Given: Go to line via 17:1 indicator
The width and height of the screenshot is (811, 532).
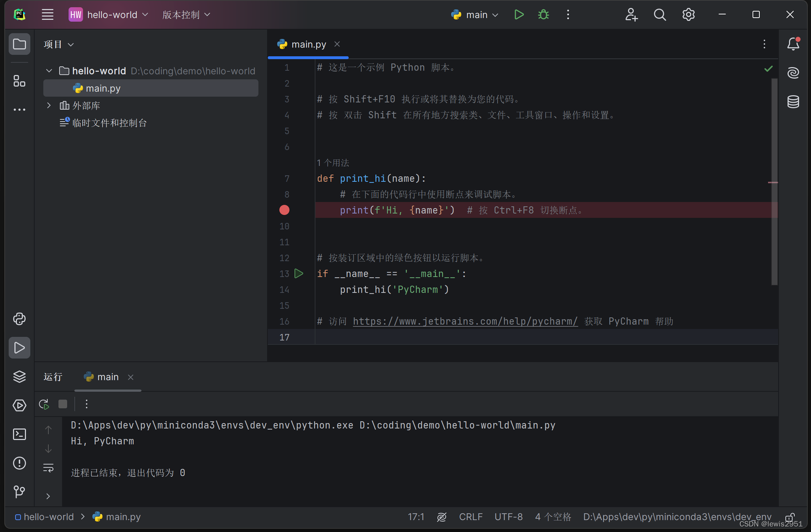Looking at the screenshot, I should coord(416,517).
